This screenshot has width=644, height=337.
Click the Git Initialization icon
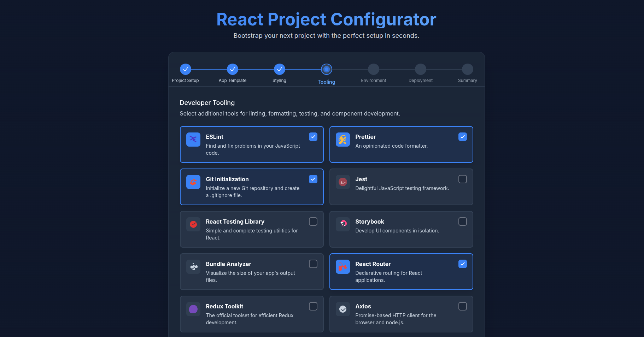[193, 182]
